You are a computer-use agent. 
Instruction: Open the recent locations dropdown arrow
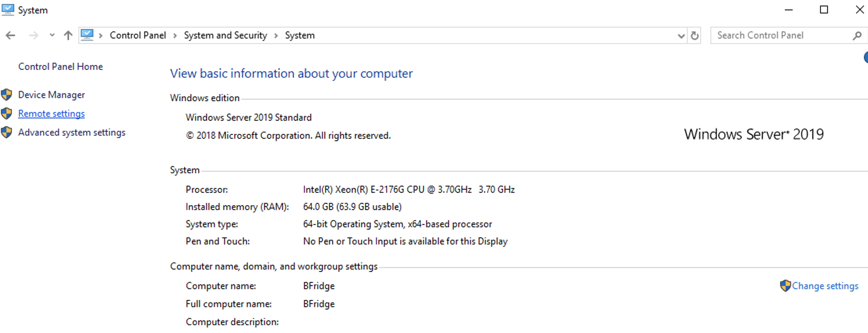(52, 35)
